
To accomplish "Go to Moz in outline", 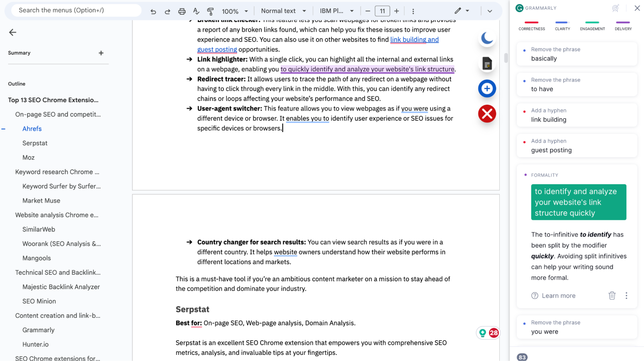I will pyautogui.click(x=28, y=157).
